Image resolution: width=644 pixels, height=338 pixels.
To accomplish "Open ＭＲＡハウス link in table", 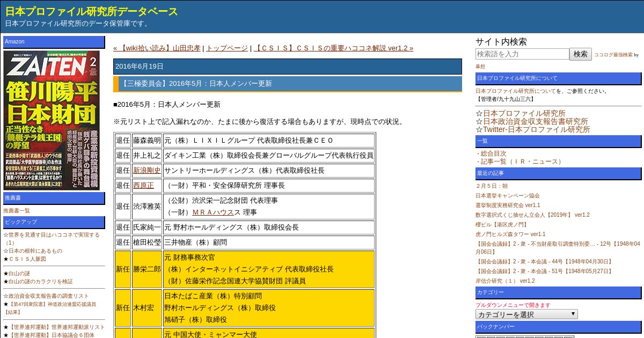I will (x=213, y=212).
